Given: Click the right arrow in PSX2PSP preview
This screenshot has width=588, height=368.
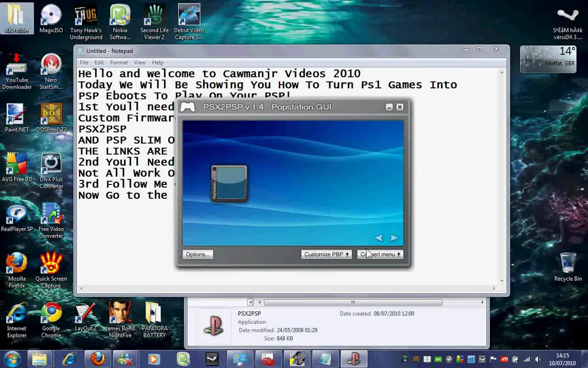Looking at the screenshot, I should coord(394,238).
